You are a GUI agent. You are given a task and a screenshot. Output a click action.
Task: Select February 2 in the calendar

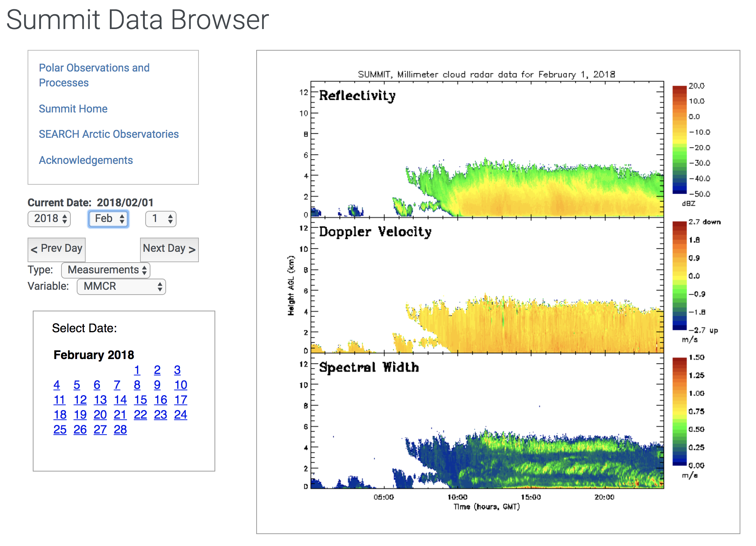[157, 370]
